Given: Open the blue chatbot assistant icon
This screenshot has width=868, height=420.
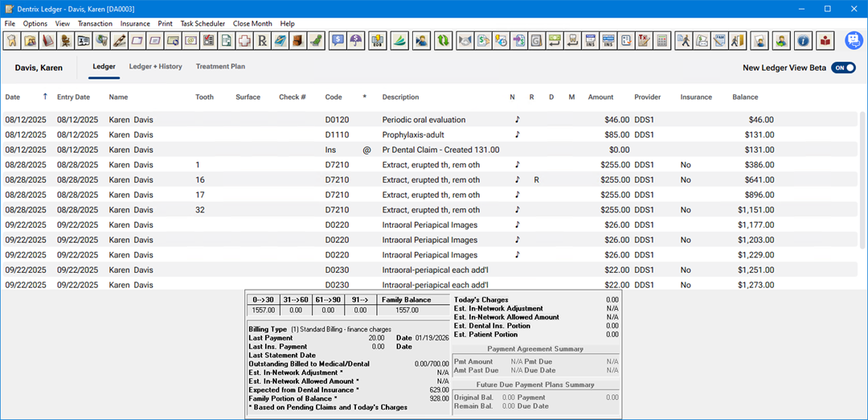Looking at the screenshot, I should pyautogui.click(x=854, y=41).
